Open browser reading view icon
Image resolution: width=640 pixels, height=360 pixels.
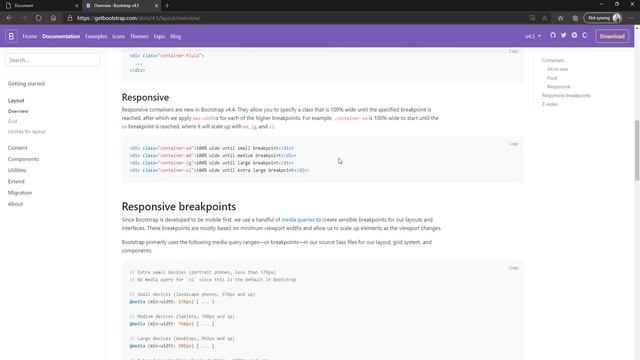coord(532,18)
